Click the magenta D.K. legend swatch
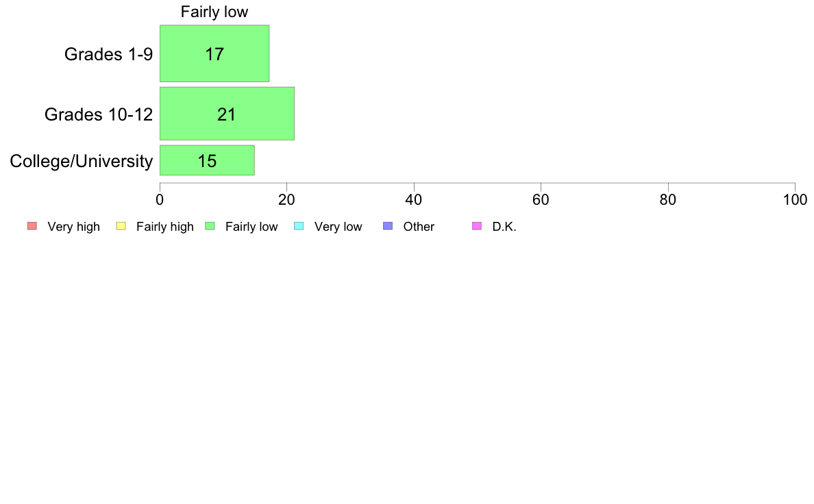Image resolution: width=814 pixels, height=504 pixels. click(477, 226)
